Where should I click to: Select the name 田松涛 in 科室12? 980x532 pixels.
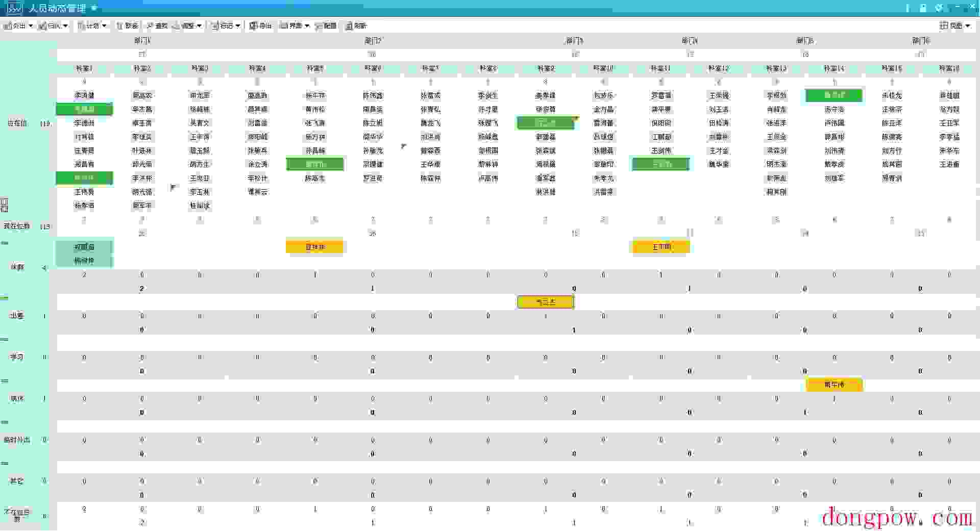(719, 123)
